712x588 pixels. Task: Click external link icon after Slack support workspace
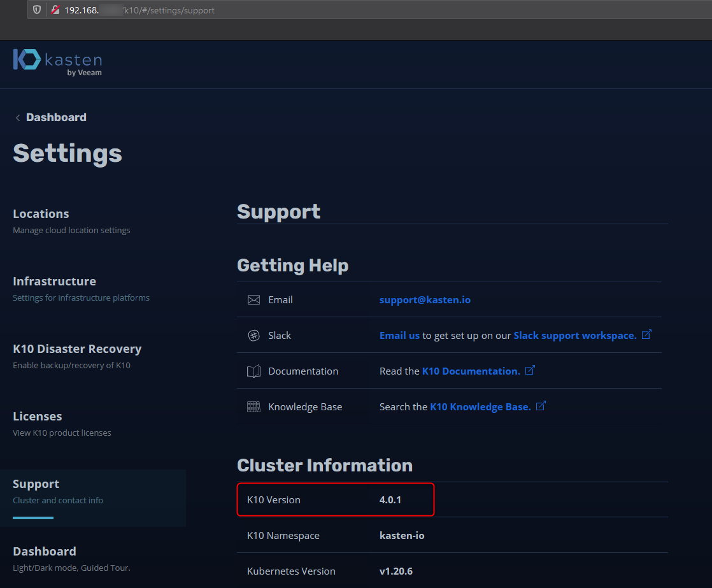click(x=646, y=334)
